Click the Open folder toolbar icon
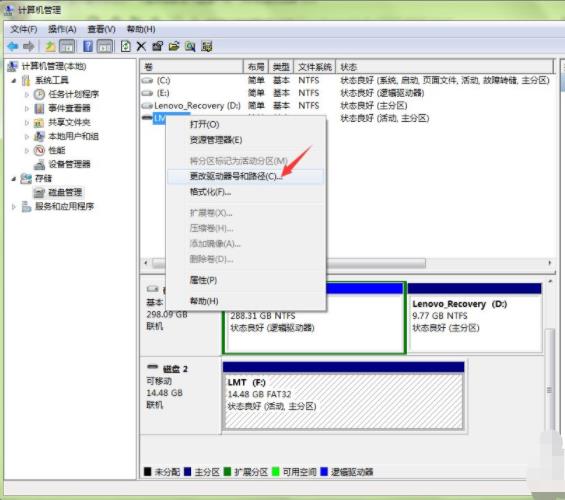The height and width of the screenshot is (500, 565). (174, 46)
